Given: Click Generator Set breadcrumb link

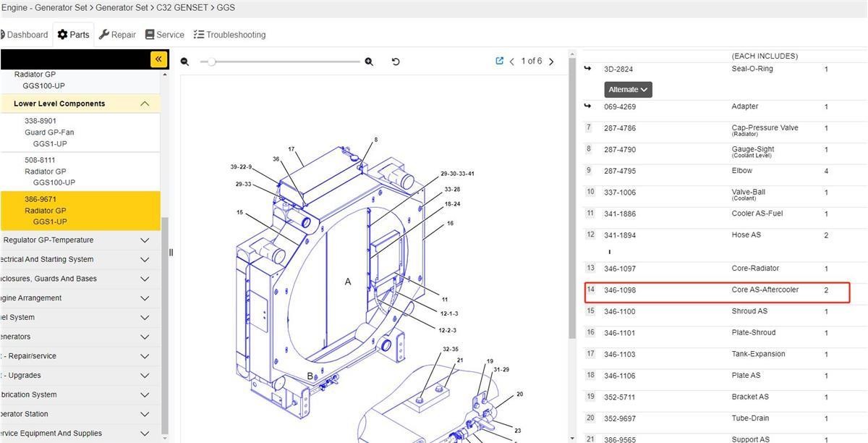Looking at the screenshot, I should coord(122,7).
